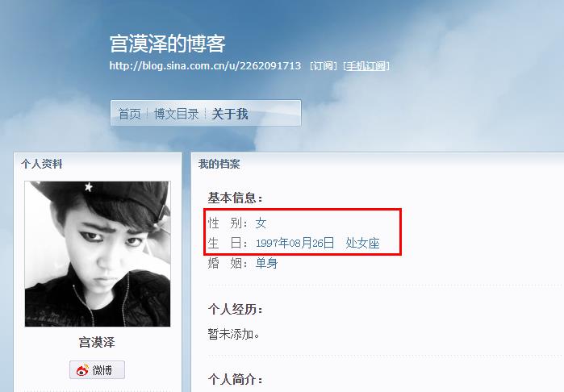The image size is (564, 392).
Task: Click the 个人资料 panel header
Action: [42, 164]
